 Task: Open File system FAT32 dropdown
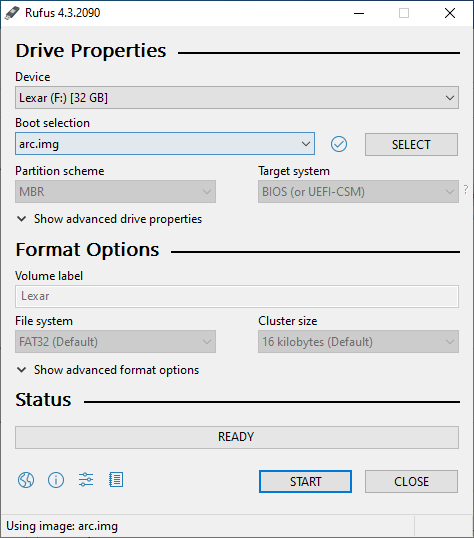click(x=115, y=341)
